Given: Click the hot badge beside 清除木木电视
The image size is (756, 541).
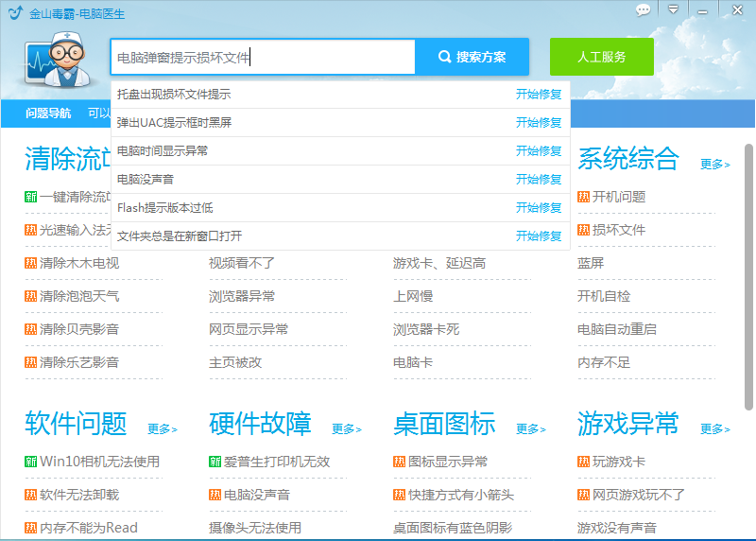Looking at the screenshot, I should coord(31,263).
